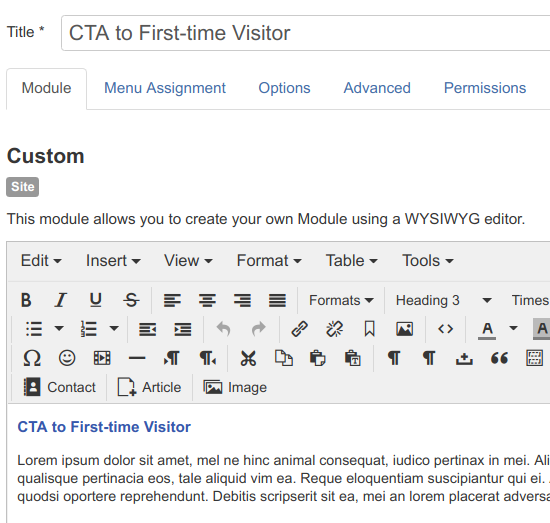Click the Lorem ipsum paragraph text

(x=283, y=478)
